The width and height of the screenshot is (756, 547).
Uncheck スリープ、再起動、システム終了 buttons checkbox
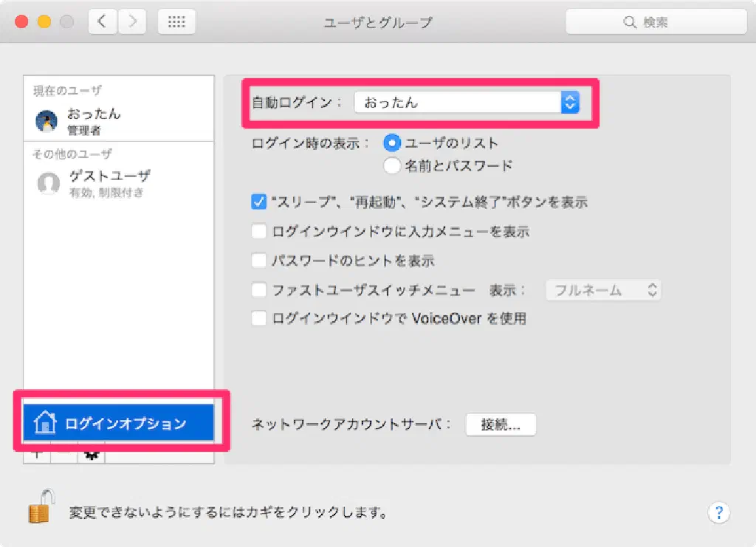(x=258, y=202)
